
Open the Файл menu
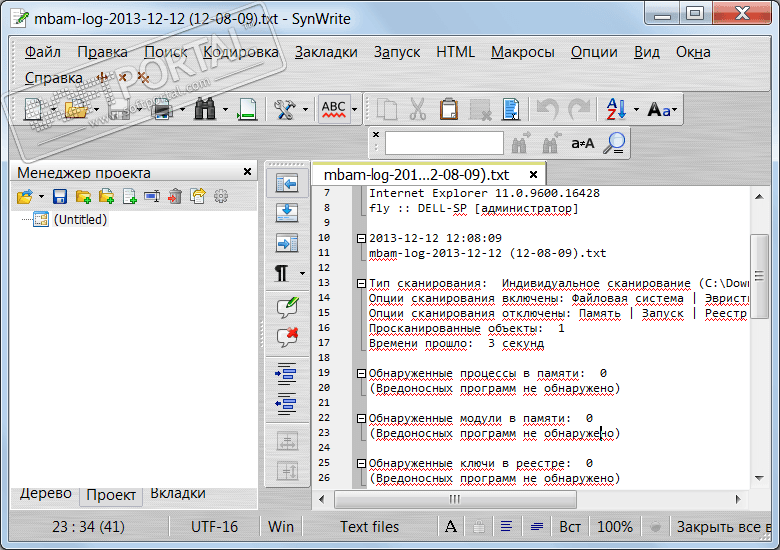[43, 52]
